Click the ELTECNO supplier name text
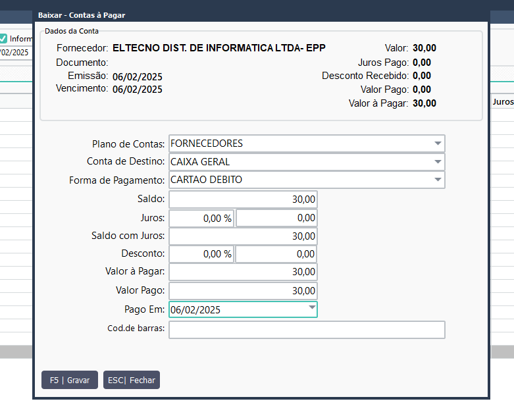This screenshot has width=514, height=420. click(219, 48)
